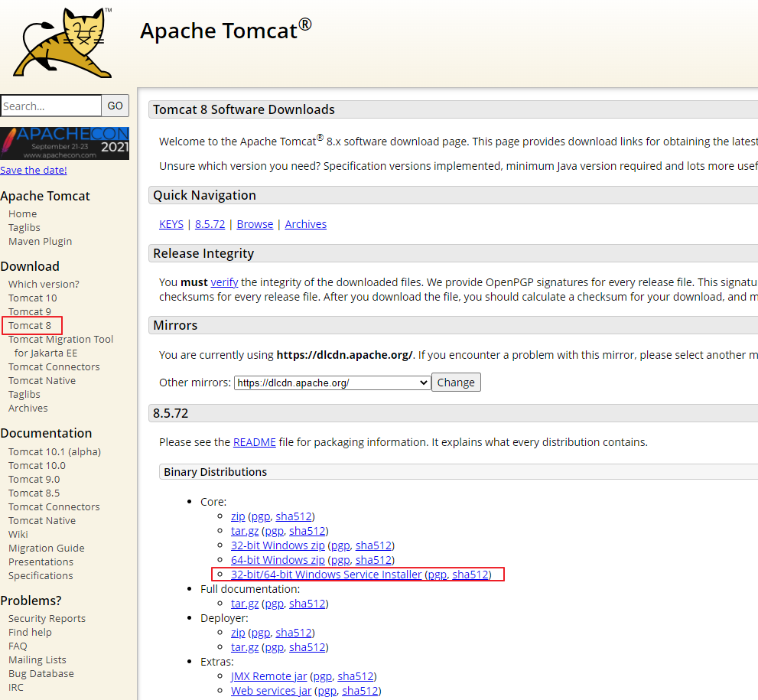The width and height of the screenshot is (758, 700).
Task: Open Tomcat Migration Tool for Jakarta EE
Action: click(x=60, y=346)
